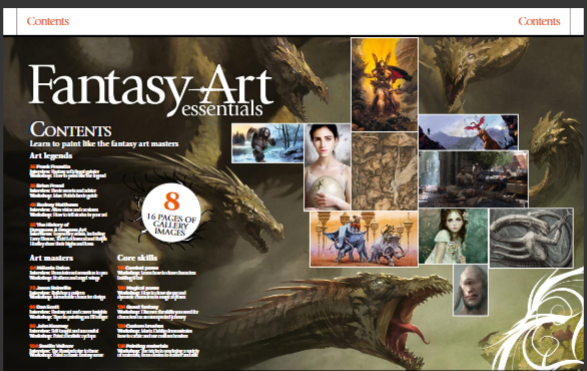Click the grey biomechanical alien artwork thumbnail
587x371 pixels.
531,238
